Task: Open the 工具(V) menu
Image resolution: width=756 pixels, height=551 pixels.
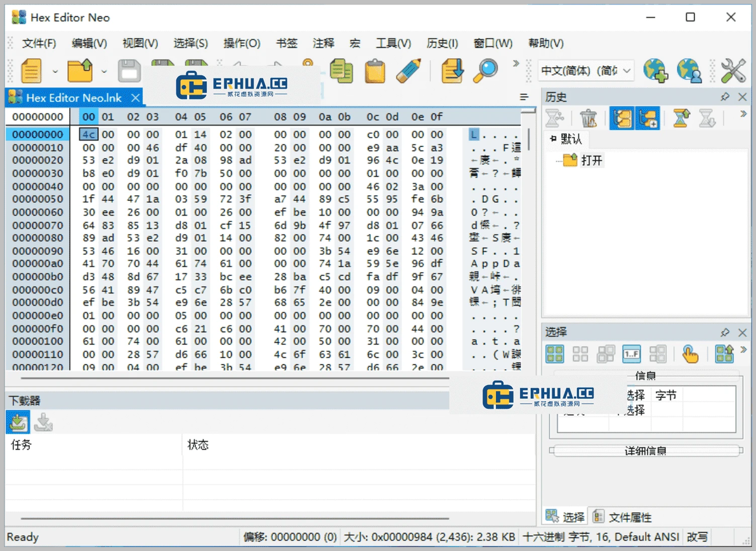Action: 393,43
